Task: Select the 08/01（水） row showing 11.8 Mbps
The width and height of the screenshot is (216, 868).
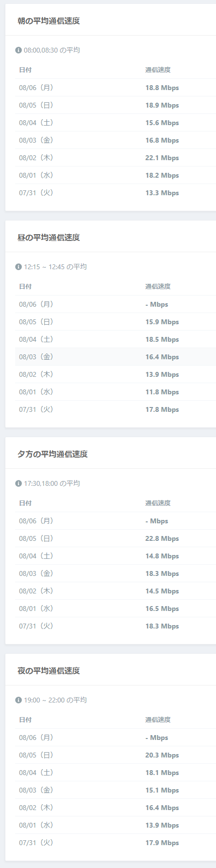Action: pos(116,392)
